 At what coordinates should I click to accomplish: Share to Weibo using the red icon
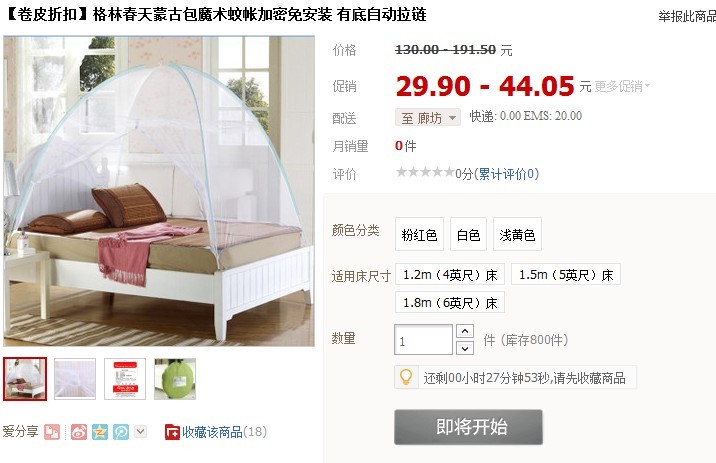(x=79, y=432)
